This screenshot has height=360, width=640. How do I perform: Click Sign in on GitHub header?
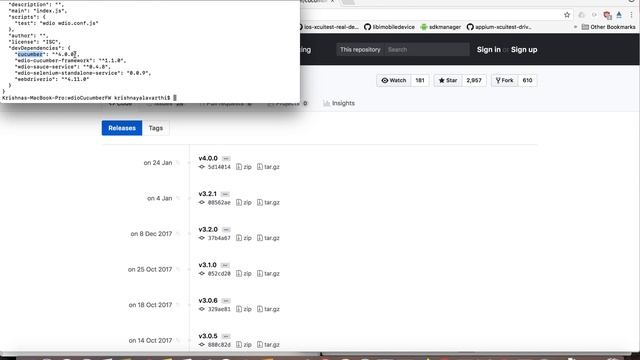click(x=489, y=49)
